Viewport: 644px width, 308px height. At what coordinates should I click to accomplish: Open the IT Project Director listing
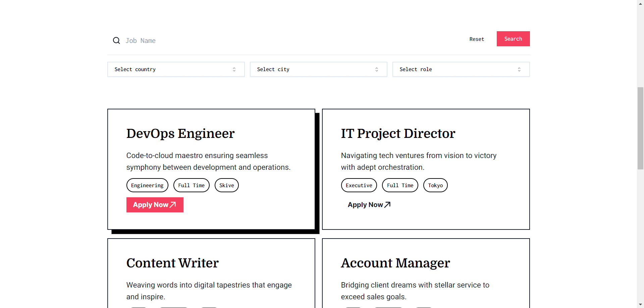click(x=398, y=134)
